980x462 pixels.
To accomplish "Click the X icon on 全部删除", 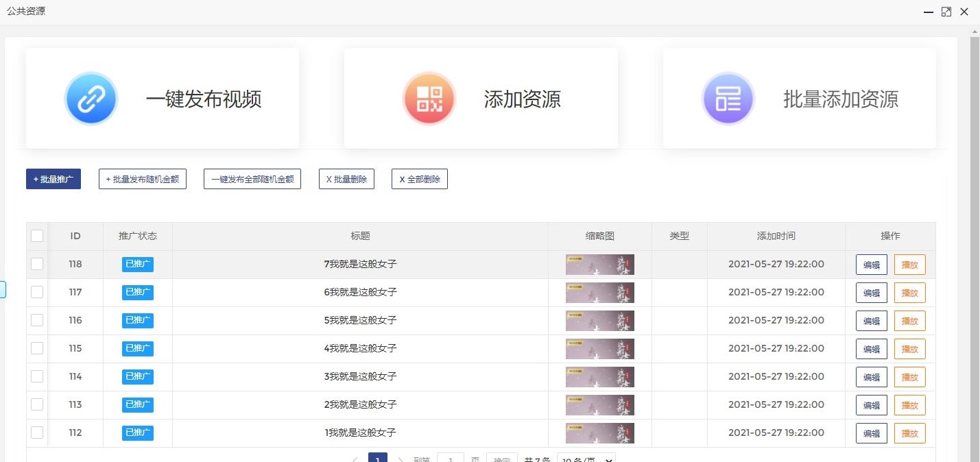I will (403, 178).
